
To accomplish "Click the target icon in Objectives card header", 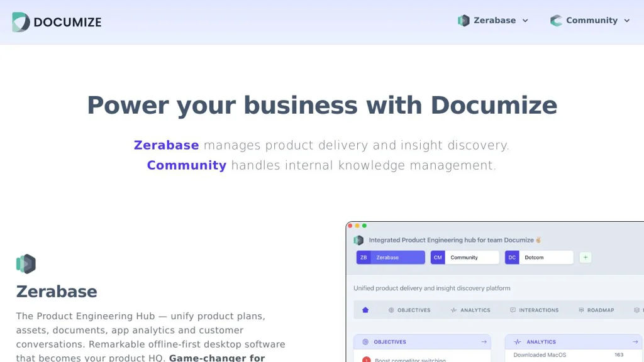I will click(365, 341).
